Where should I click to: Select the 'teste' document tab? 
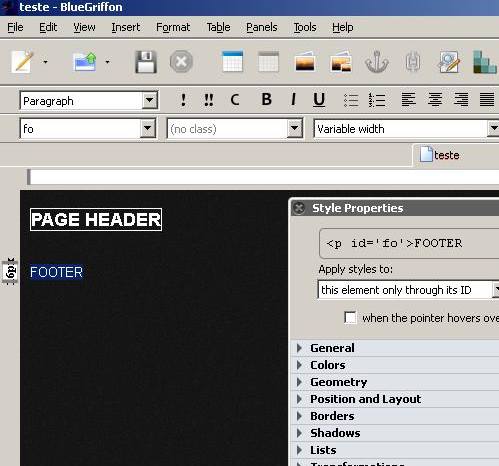click(440, 155)
